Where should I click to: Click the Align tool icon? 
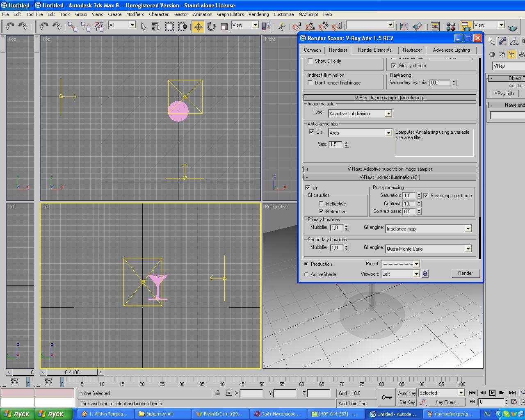pyautogui.click(x=417, y=27)
